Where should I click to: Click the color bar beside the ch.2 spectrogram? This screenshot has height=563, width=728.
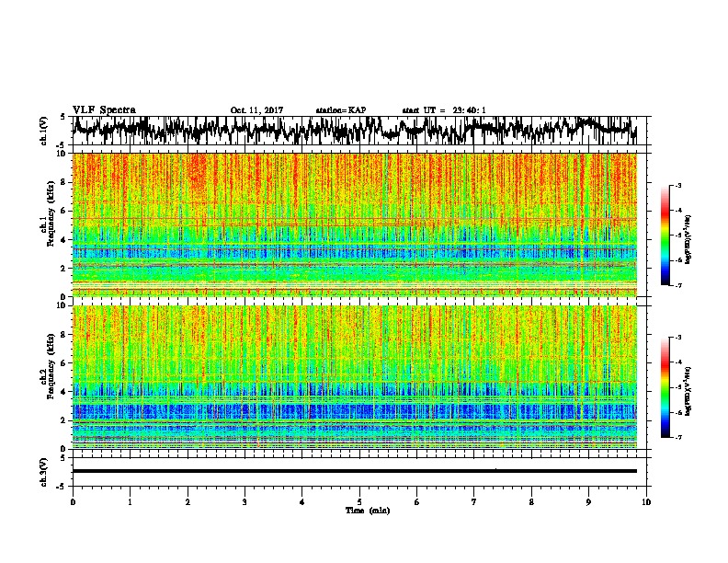point(665,387)
